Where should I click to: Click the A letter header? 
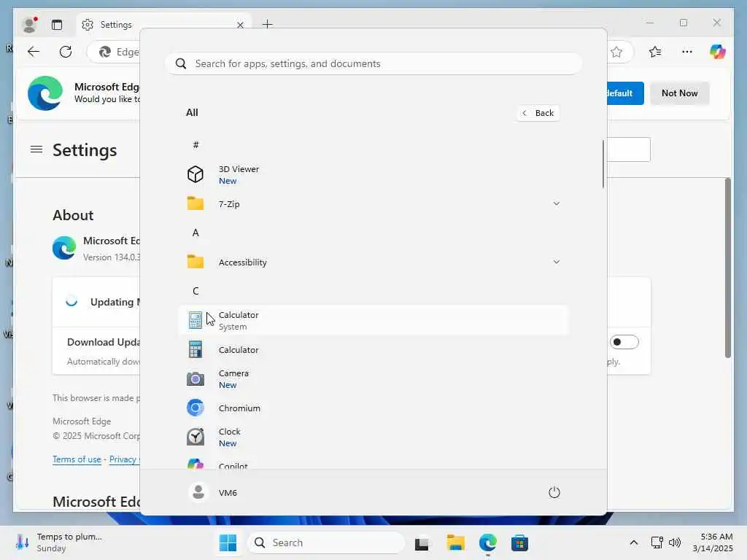pos(196,233)
